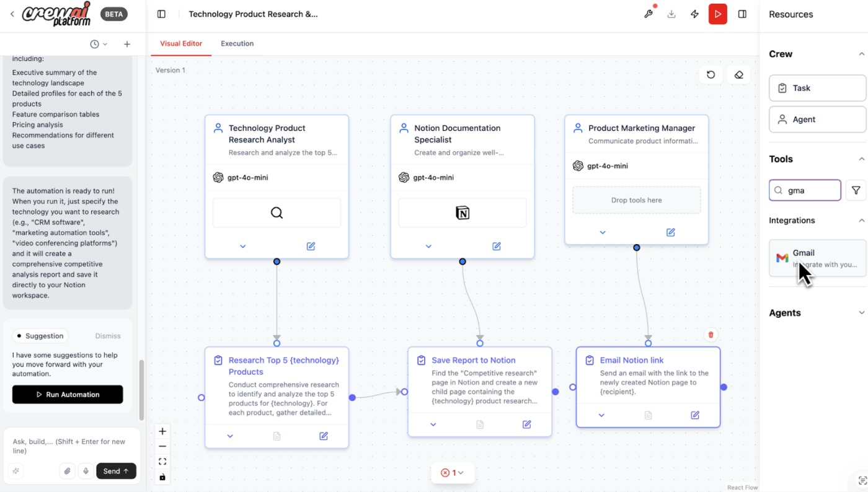Screen dimensions: 868x492
Task: Click the eraser icon on canvas
Action: 738,75
